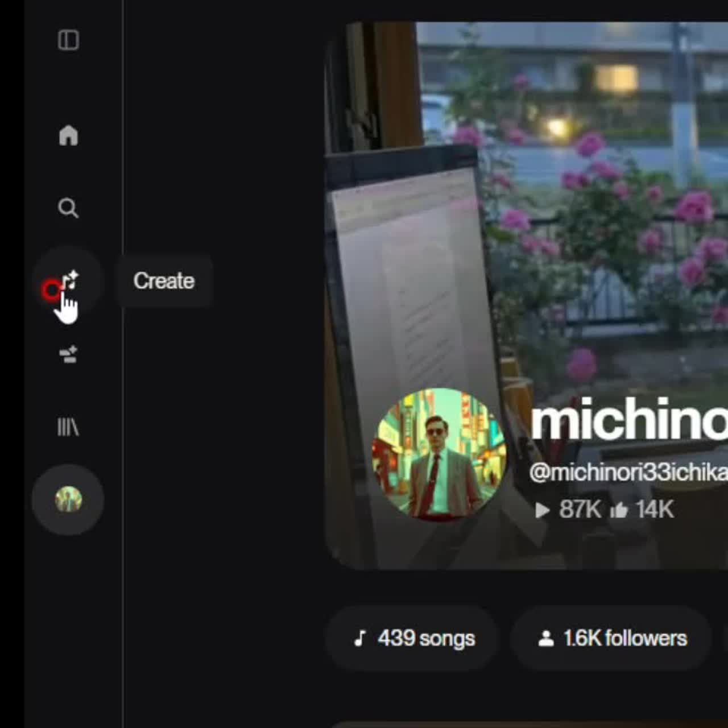The height and width of the screenshot is (728, 728).
Task: Click the icon below the Create icon
Action: pyautogui.click(x=68, y=354)
